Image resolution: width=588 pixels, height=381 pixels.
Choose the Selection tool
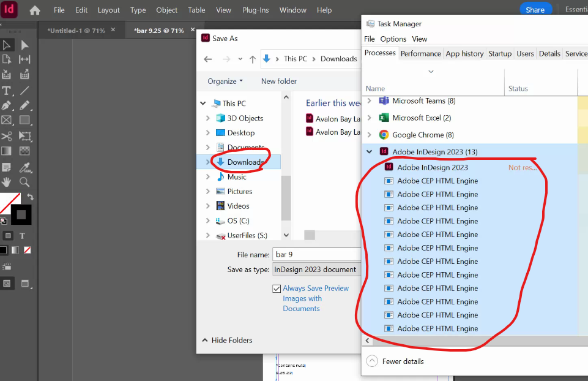point(8,44)
